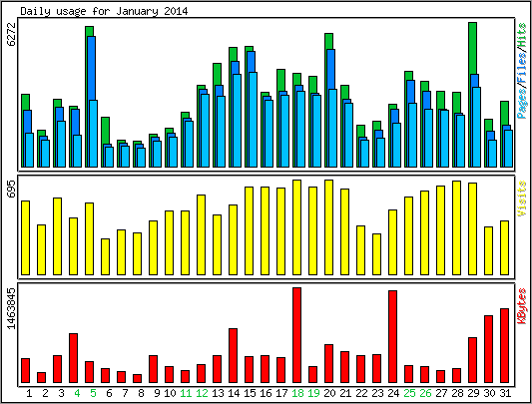Viewport: 532px width, 404px height.
Task: Click day label '15' on the axis
Action: 250,393
